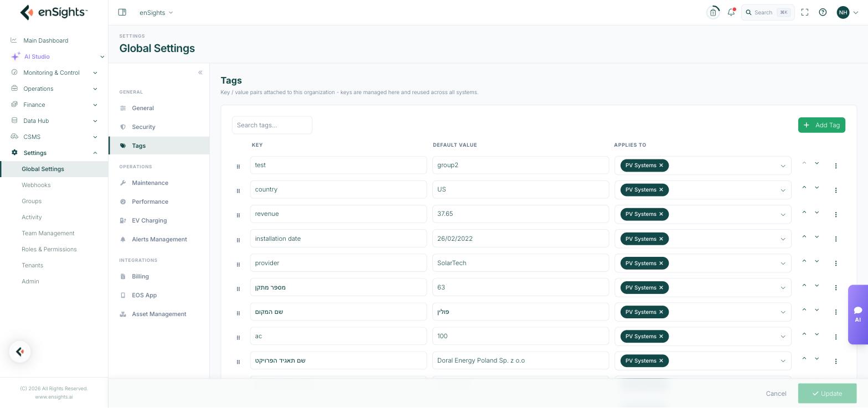Screen dimensions: 868x408
Task: Go to EV Charging settings
Action: tap(159, 220)
